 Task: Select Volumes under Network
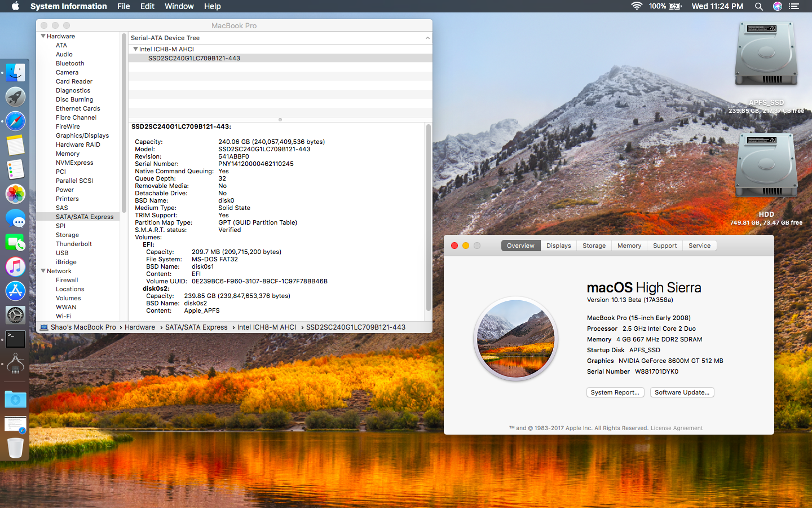point(68,298)
